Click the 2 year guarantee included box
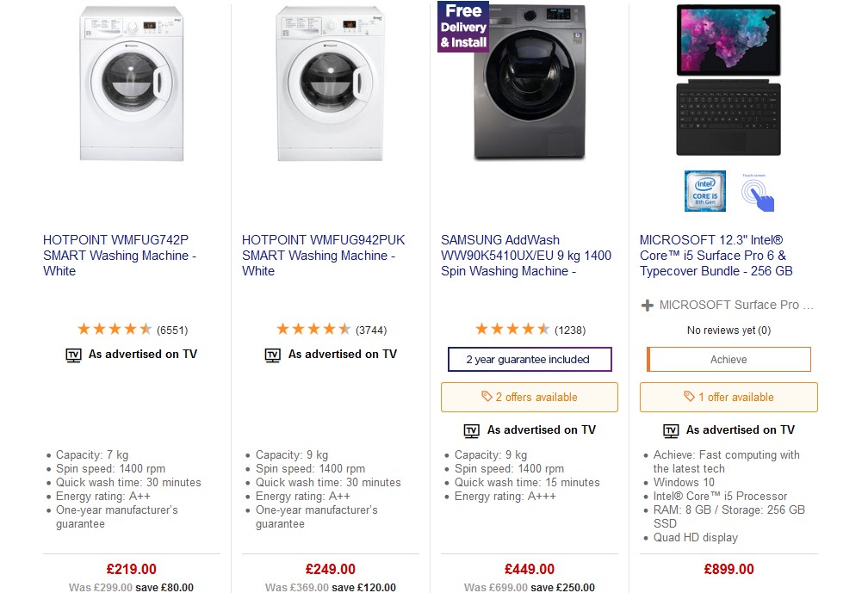This screenshot has height=593, width=868. [529, 360]
